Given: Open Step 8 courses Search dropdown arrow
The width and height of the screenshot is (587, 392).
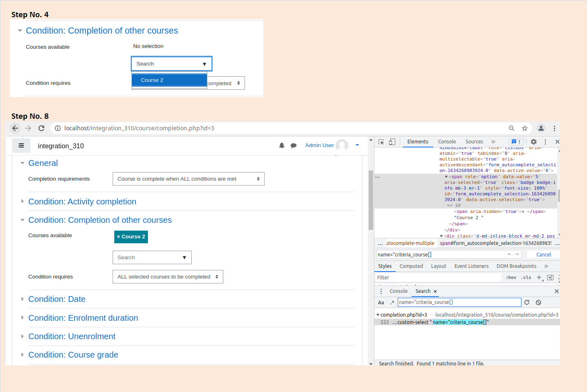Looking at the screenshot, I should click(x=184, y=257).
